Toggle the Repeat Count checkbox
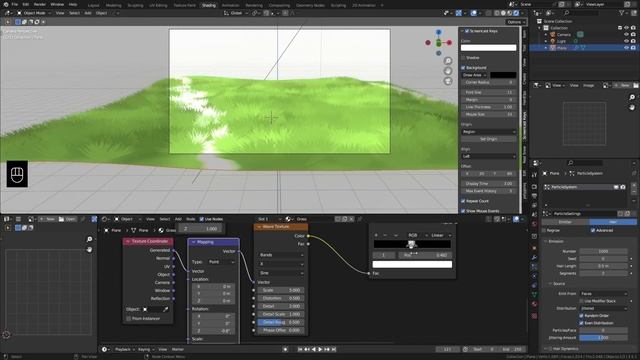Viewport: 640px width, 360px height. (463, 201)
